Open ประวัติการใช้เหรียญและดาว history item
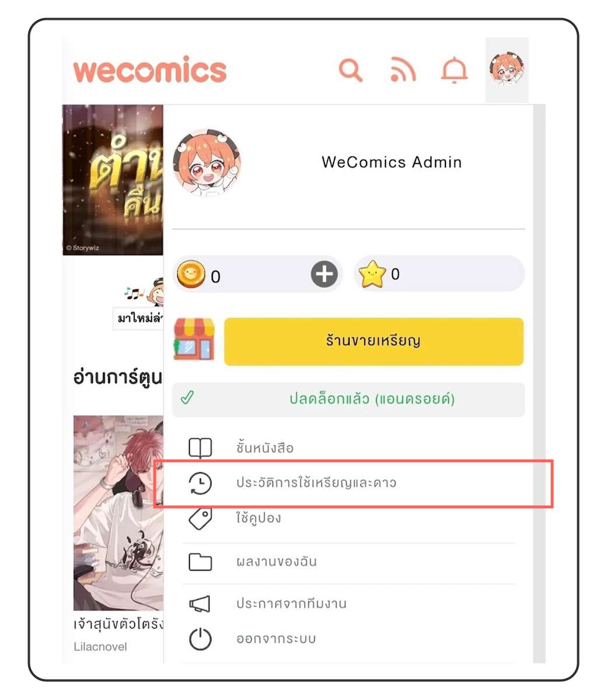This screenshot has height=700, width=607. [x=348, y=483]
